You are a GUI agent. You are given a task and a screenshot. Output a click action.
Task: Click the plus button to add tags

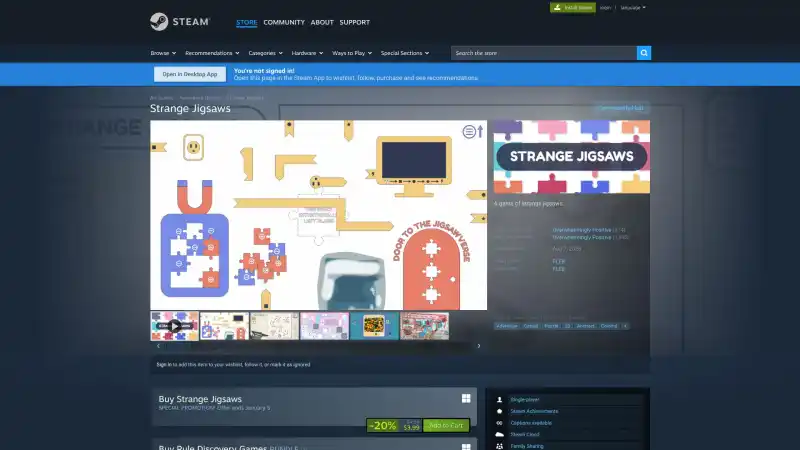click(x=625, y=326)
